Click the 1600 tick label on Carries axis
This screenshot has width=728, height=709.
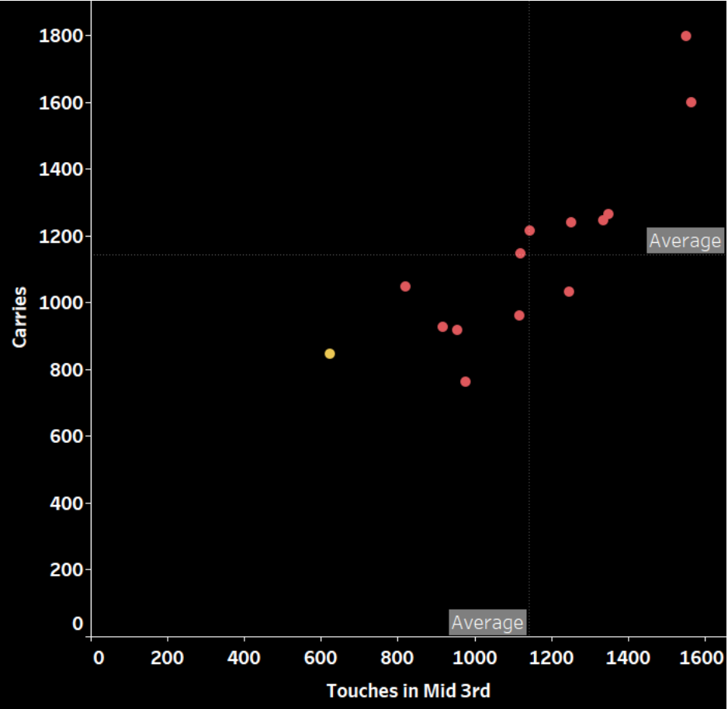[x=61, y=103]
